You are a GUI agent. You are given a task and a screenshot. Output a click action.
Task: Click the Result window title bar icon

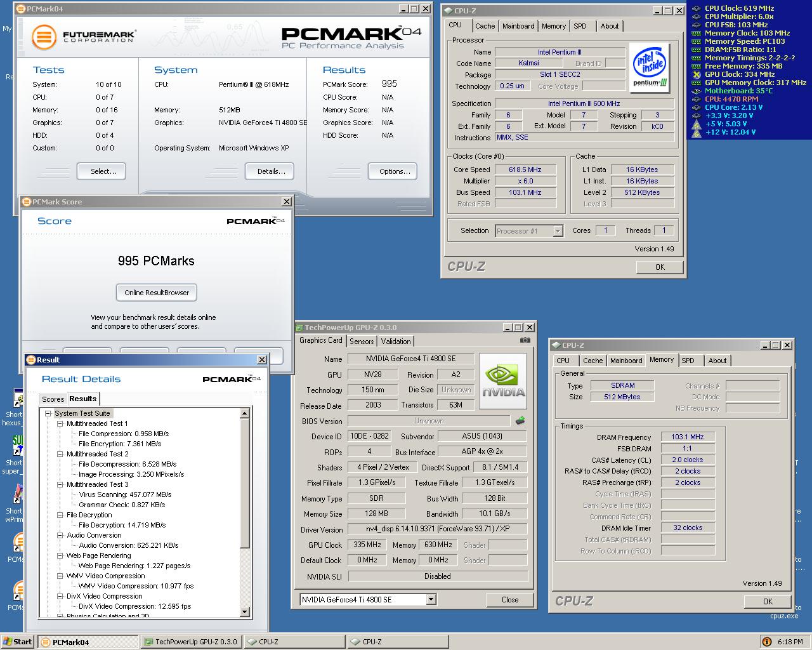click(30, 360)
